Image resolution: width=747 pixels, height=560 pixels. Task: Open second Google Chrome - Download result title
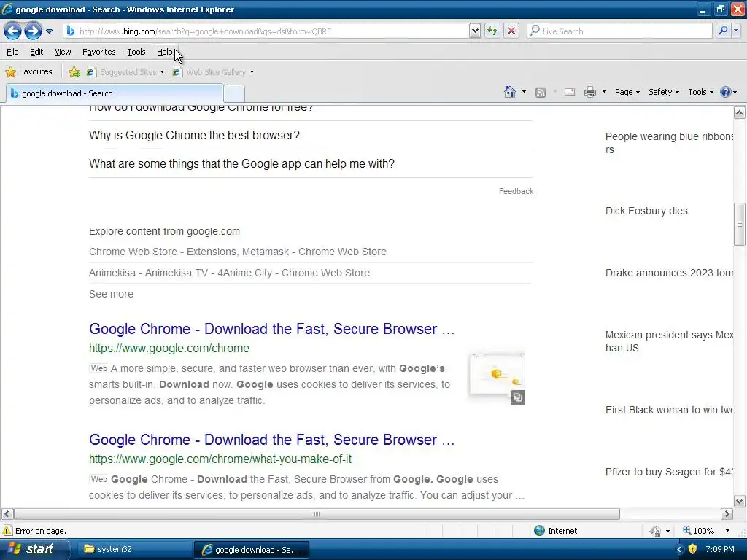[x=271, y=440]
